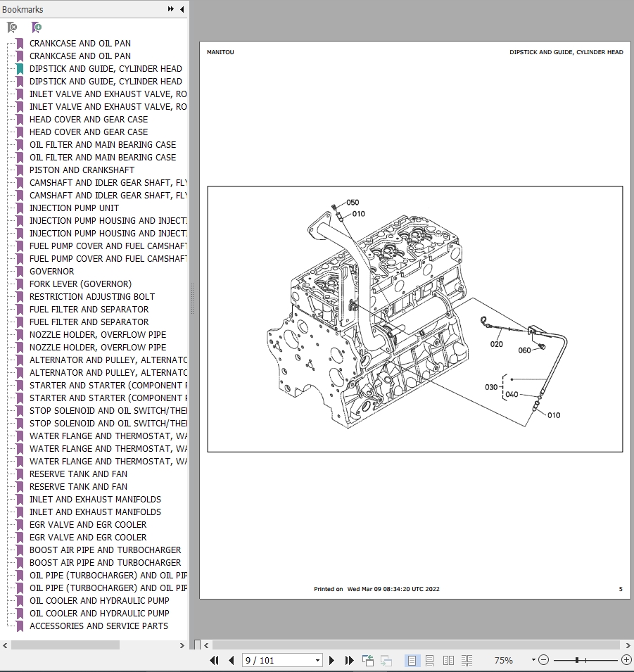The width and height of the screenshot is (634, 672).
Task: Zoom out using the minus button
Action: click(x=543, y=660)
